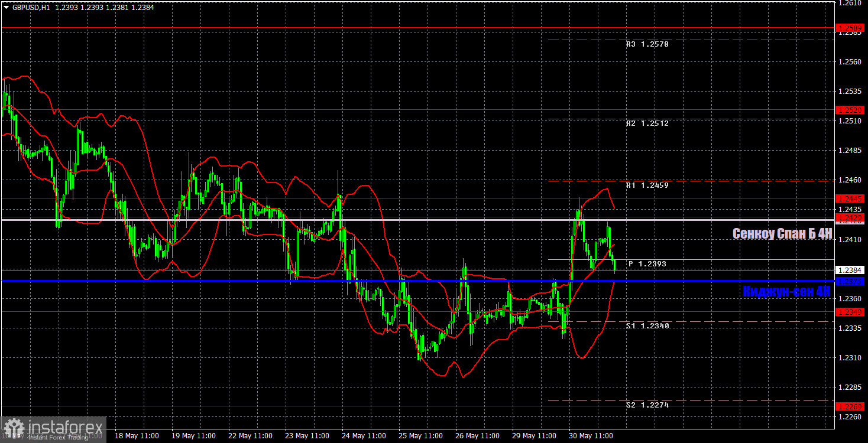The image size is (868, 443).
Task: Select the red 1.2269 price level tag
Action: coord(850,406)
